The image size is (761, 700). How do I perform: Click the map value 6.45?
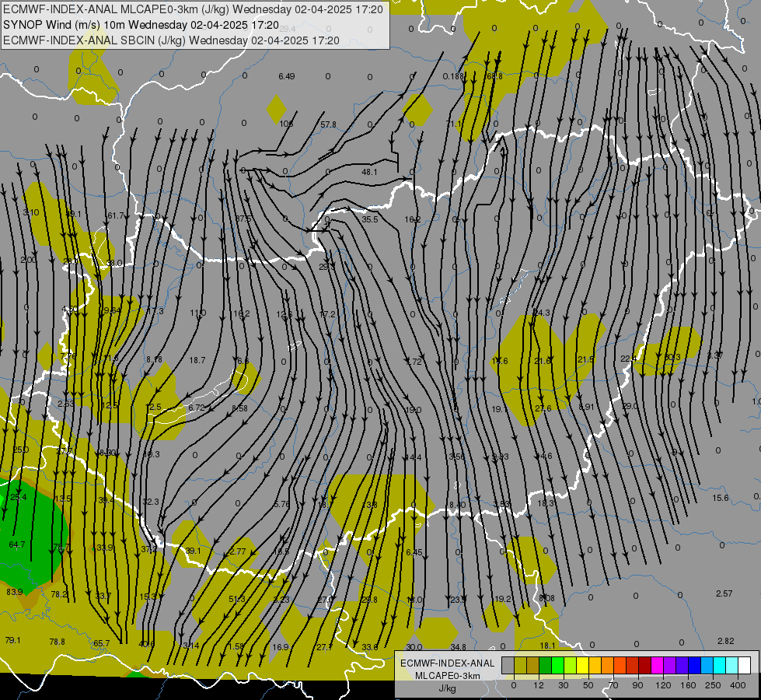[414, 552]
